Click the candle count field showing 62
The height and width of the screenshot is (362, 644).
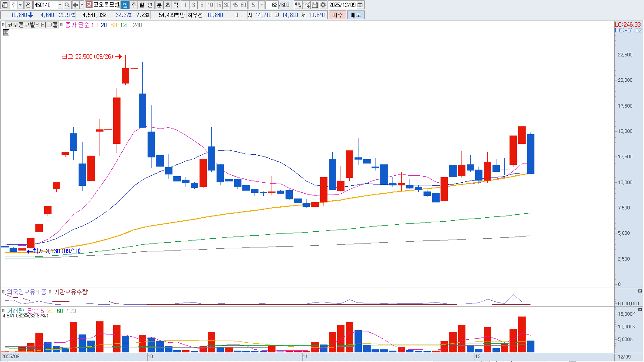coord(274,5)
